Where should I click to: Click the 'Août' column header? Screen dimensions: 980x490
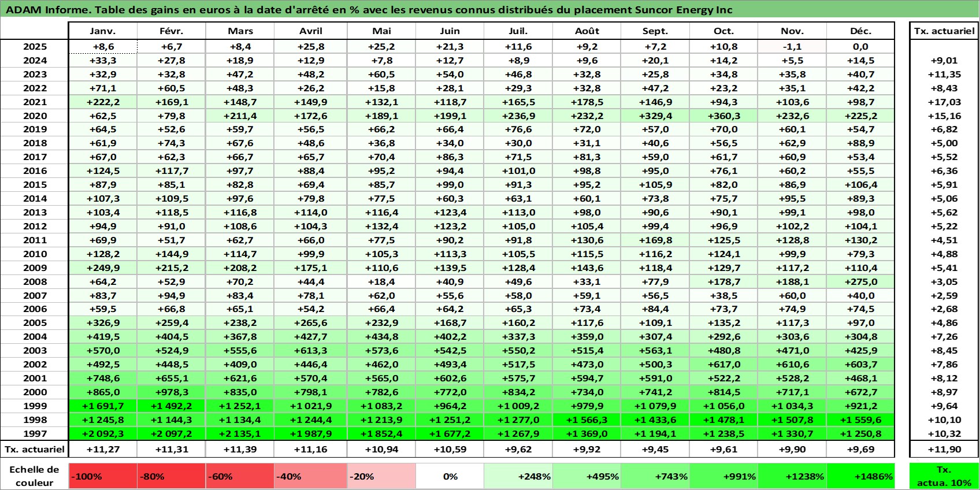(x=587, y=31)
